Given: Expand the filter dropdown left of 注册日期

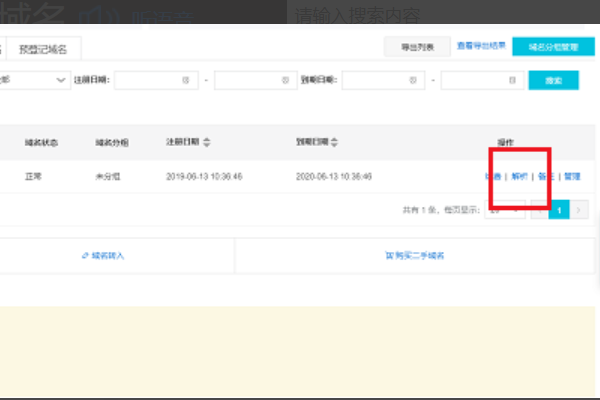Looking at the screenshot, I should pos(60,79).
